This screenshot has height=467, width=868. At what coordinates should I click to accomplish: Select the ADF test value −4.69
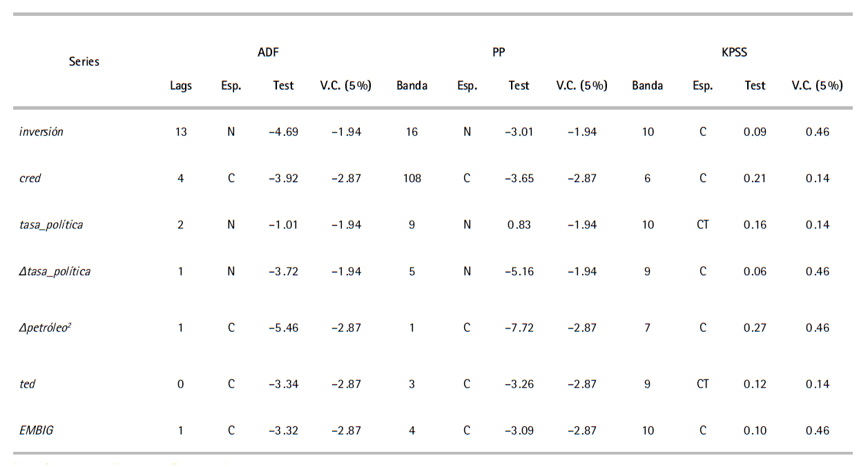tap(284, 132)
